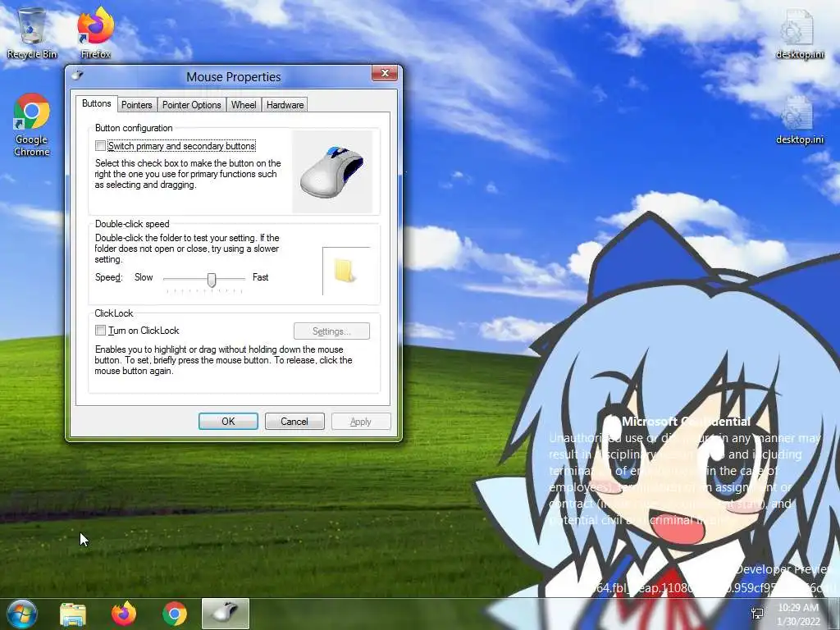Open the Recycle Bin desktop icon
Viewport: 840px width, 630px height.
click(32, 32)
